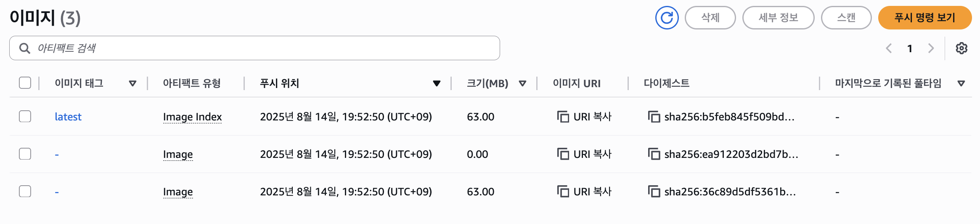This screenshot has height=224, width=980.
Task: Select checkbox for the sha256:36c89d5df5361b row
Action: pyautogui.click(x=25, y=191)
